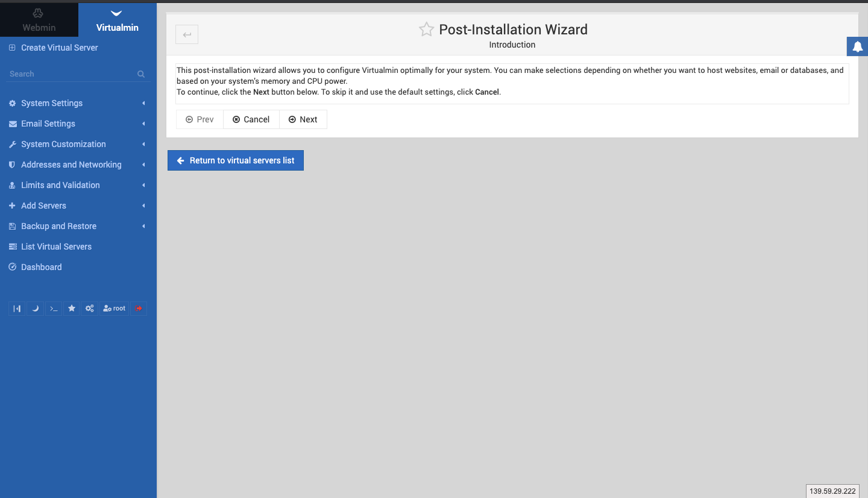Click Return to virtual servers list
The image size is (868, 498).
pyautogui.click(x=236, y=160)
